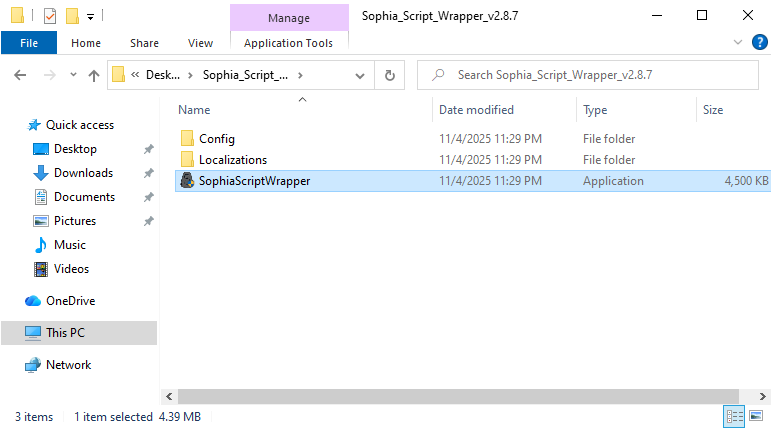Image resolution: width=772 pixels, height=429 pixels.
Task: Select the Config folder icon
Action: point(186,139)
